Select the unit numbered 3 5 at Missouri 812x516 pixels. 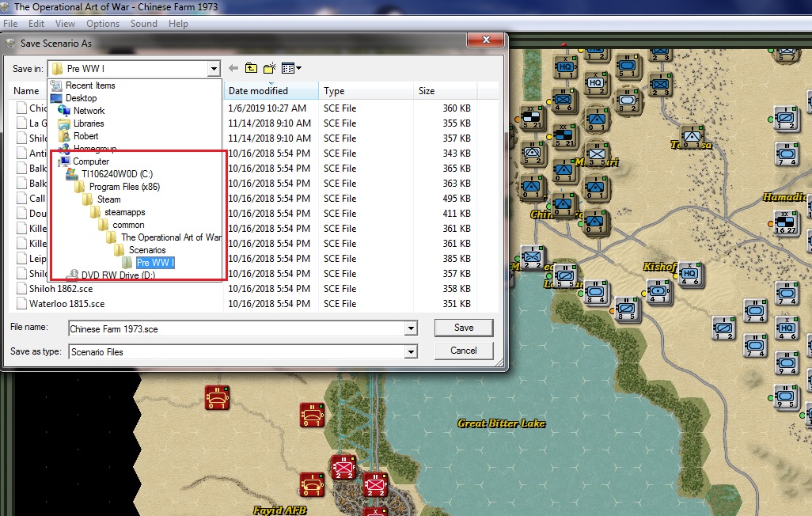coord(597,155)
